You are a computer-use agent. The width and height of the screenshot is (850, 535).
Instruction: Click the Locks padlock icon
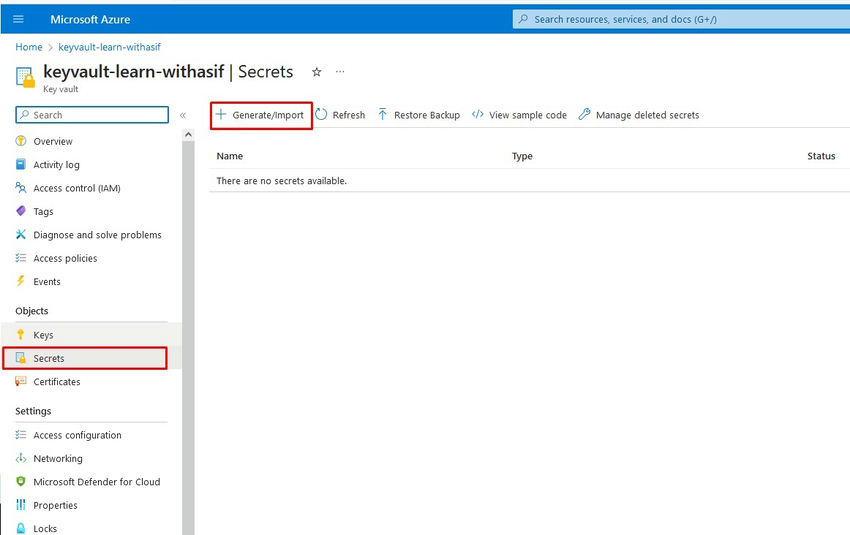click(x=21, y=528)
